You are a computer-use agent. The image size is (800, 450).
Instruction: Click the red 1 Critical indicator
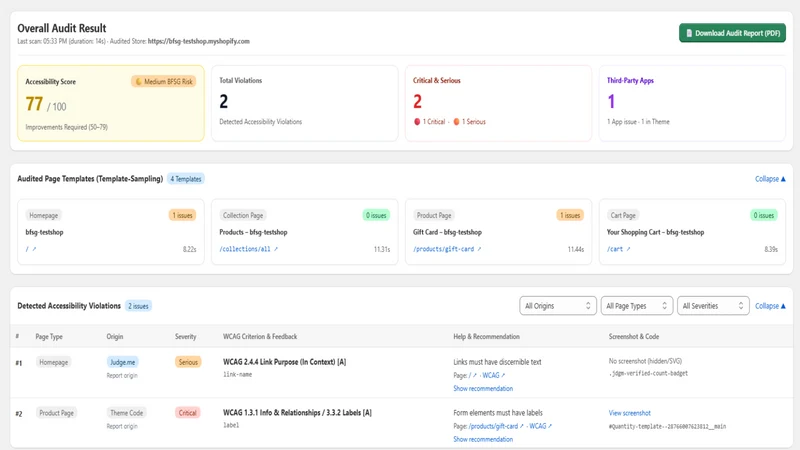click(429, 121)
